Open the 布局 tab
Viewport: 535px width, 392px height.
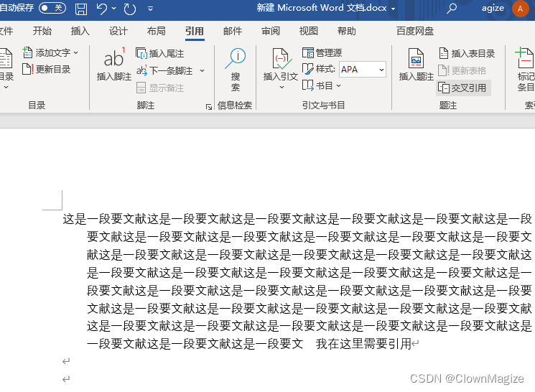click(157, 31)
